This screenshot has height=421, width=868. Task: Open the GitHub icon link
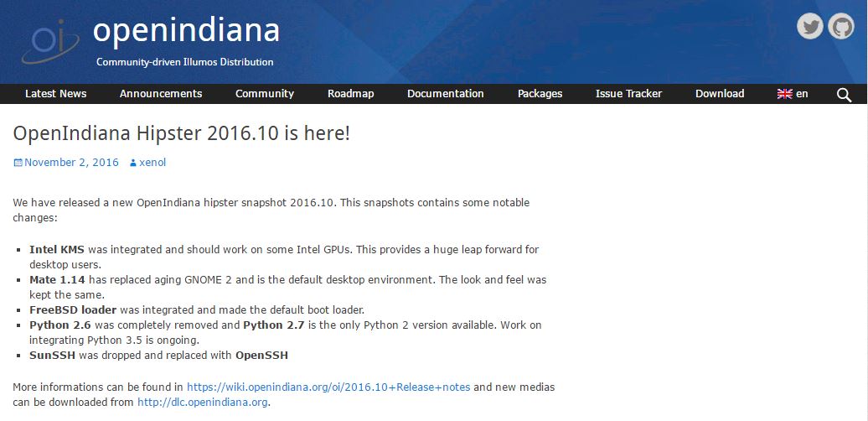[x=841, y=26]
